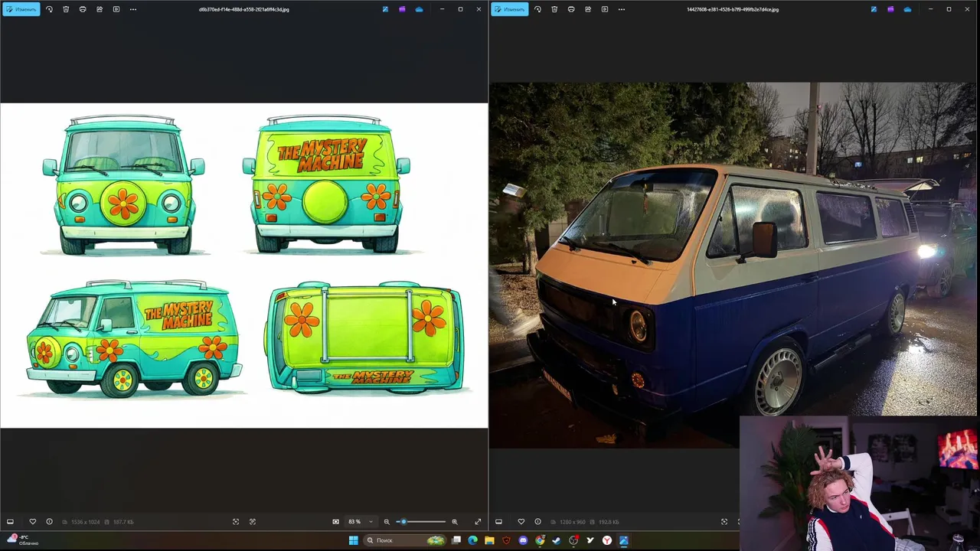
Task: Open weather widget showing Облачно
Action: pos(23,540)
